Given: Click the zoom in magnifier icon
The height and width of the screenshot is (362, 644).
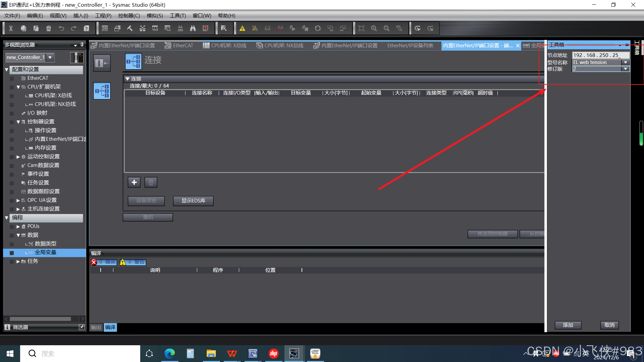Looking at the screenshot, I should click(x=374, y=28).
